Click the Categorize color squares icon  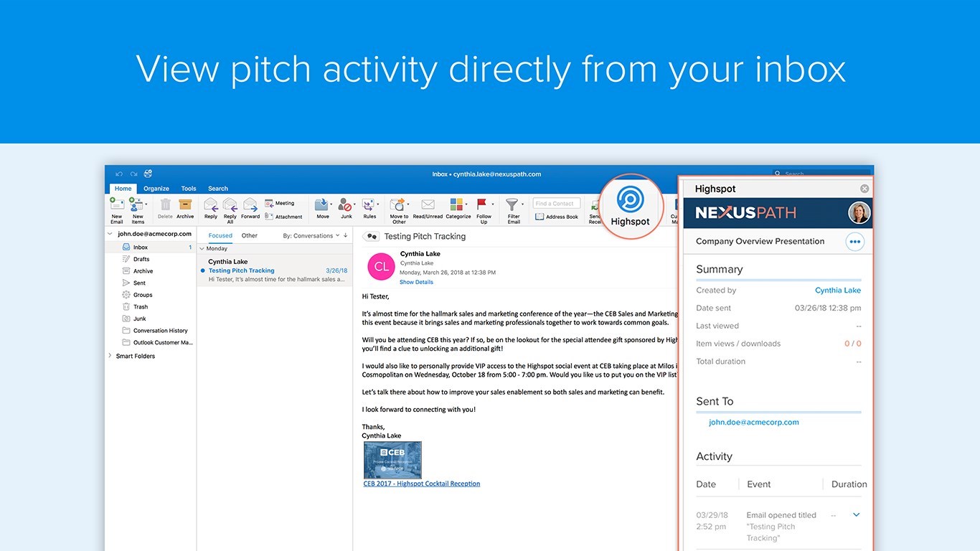(x=456, y=204)
